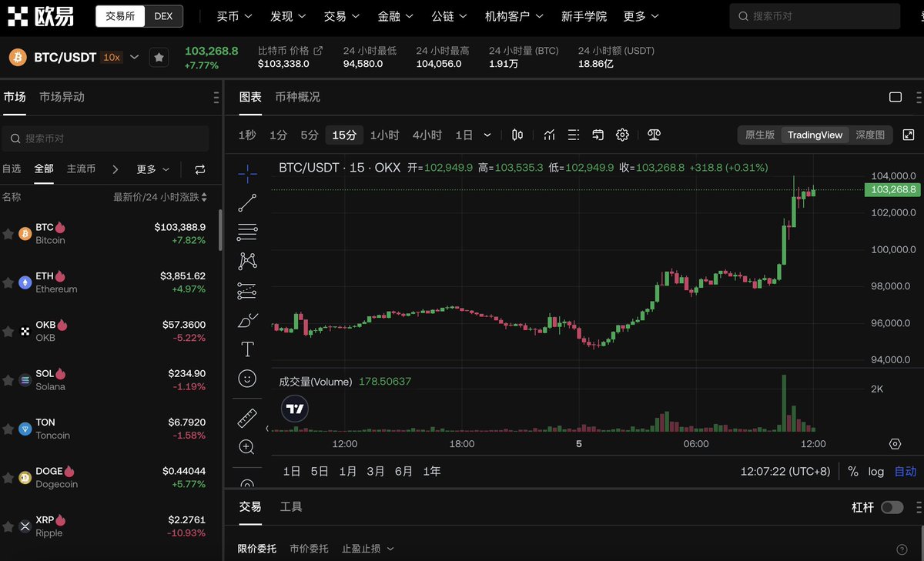Select the brush drawing tool

point(247,320)
